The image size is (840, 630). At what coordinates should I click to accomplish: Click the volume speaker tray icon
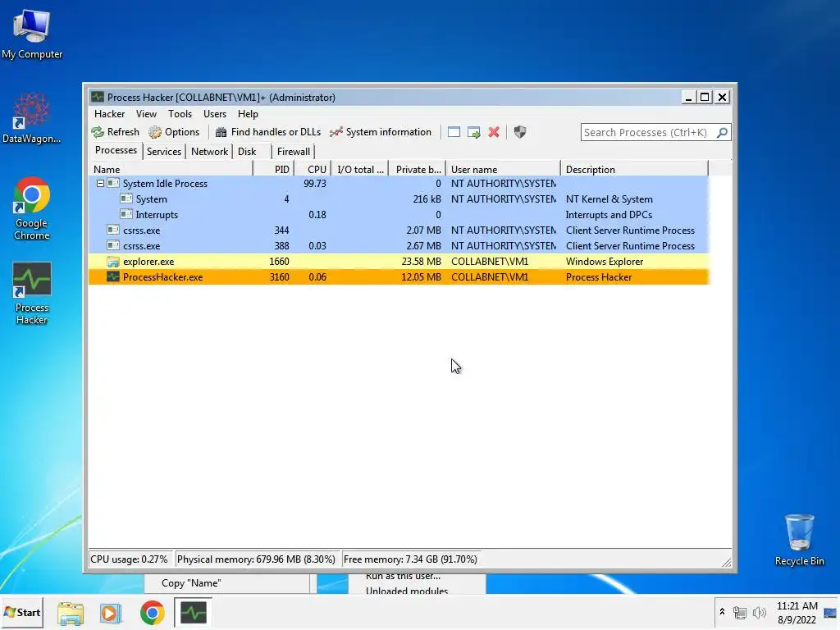[759, 612]
